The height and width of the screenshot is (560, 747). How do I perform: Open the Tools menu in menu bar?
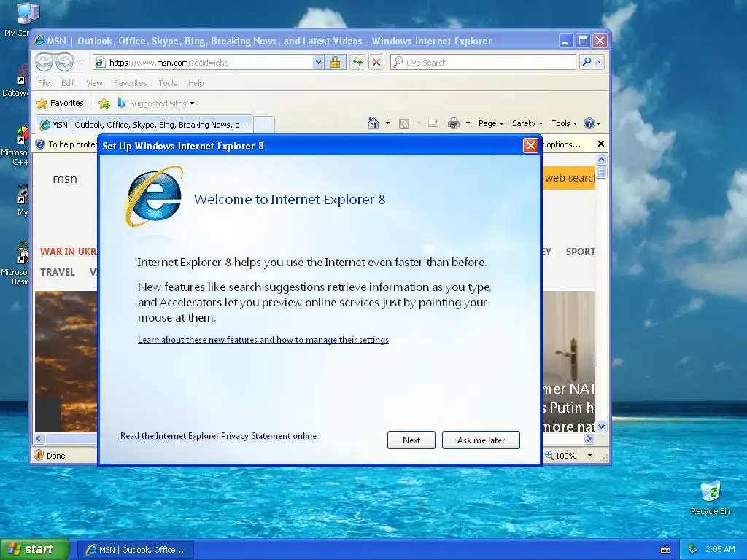167,83
